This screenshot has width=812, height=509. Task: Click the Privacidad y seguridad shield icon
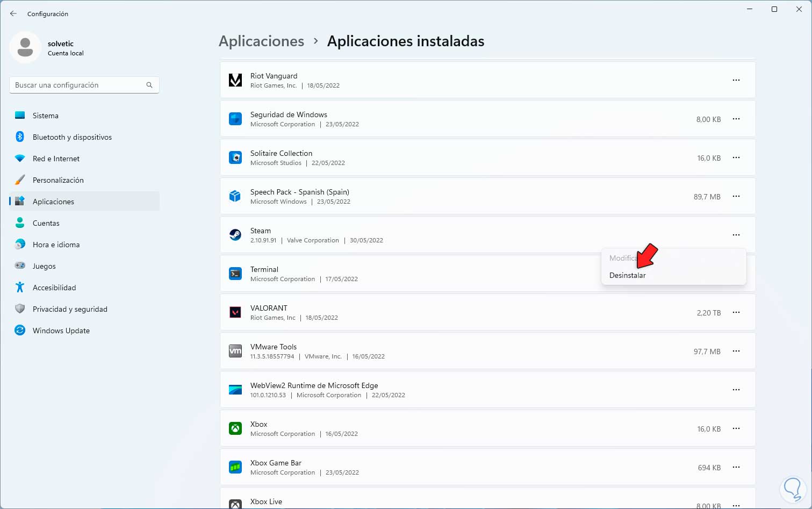pyautogui.click(x=20, y=309)
